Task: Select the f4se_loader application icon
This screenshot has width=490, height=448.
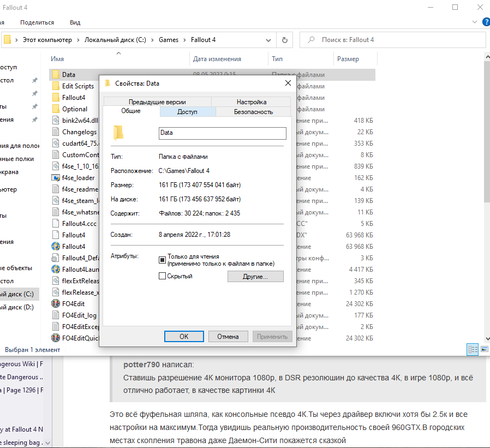Action: point(55,178)
